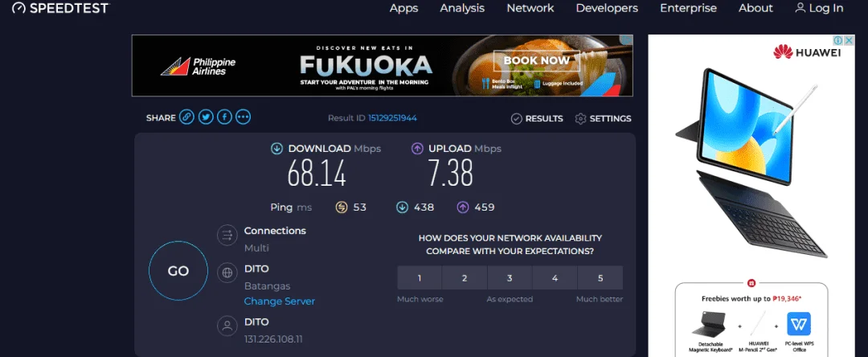
Task: Close the Huawei ad via X icon
Action: click(x=850, y=40)
